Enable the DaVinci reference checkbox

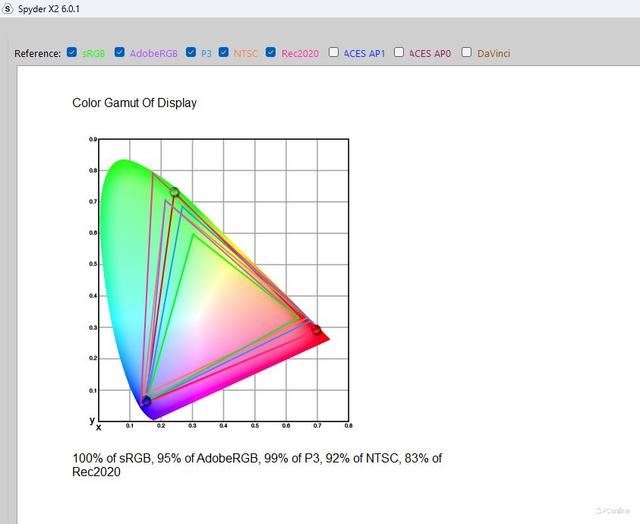point(467,52)
